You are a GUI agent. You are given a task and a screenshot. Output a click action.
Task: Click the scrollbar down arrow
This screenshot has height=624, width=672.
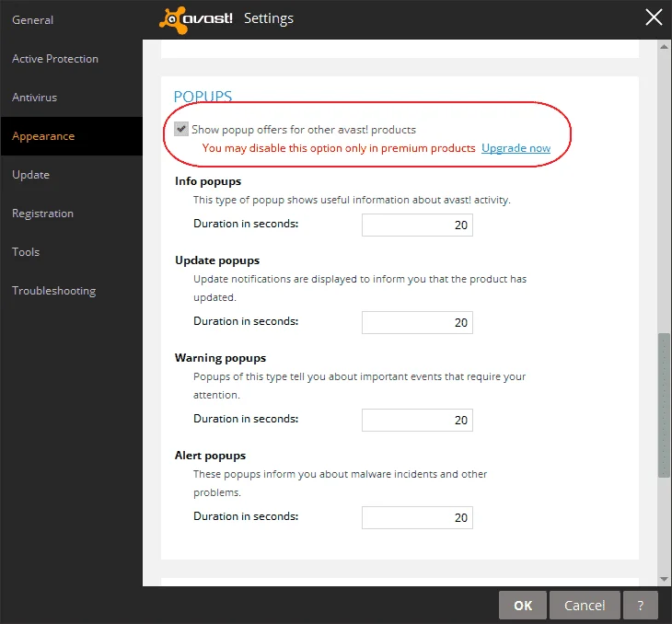pos(665,579)
